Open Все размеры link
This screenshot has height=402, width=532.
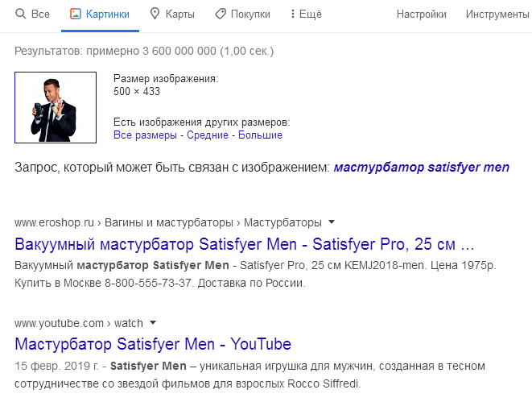pyautogui.click(x=145, y=135)
